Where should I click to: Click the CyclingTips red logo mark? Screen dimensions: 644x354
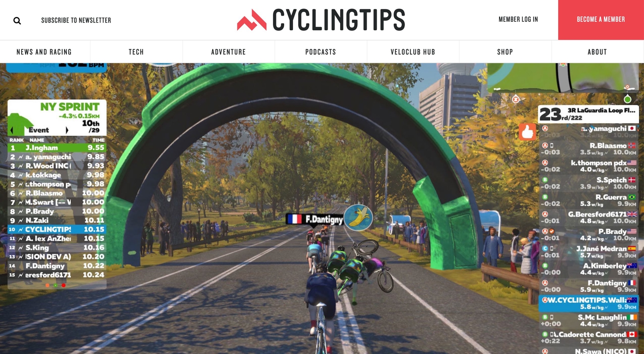(x=252, y=20)
